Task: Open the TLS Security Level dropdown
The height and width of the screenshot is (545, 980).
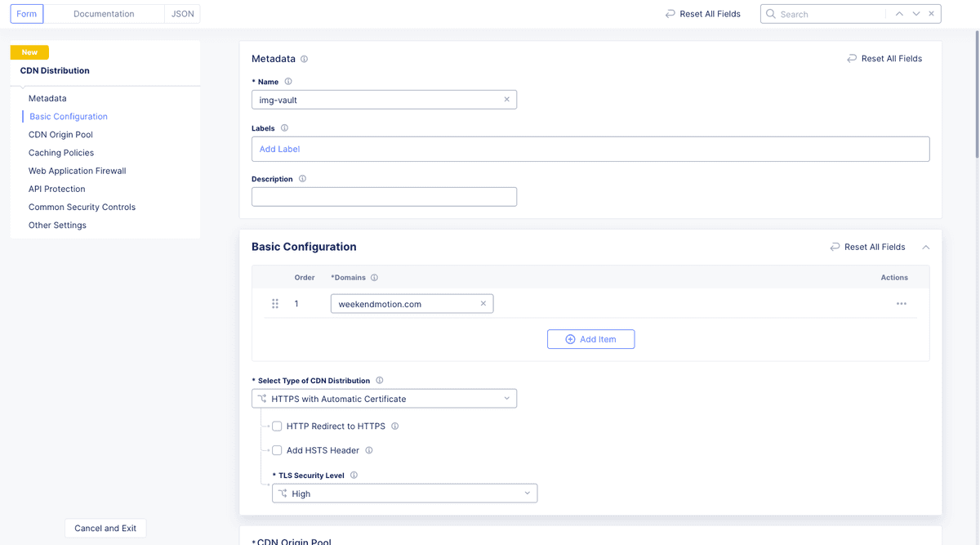Action: 404,494
